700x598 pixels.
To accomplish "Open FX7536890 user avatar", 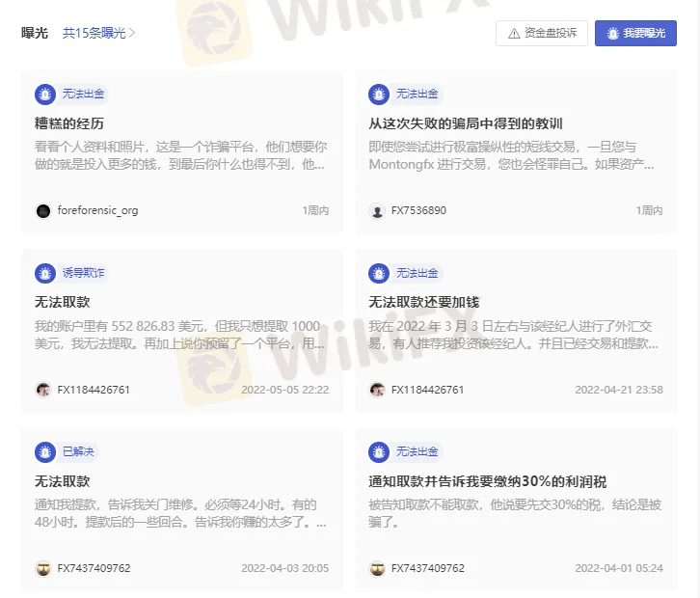I will [377, 211].
